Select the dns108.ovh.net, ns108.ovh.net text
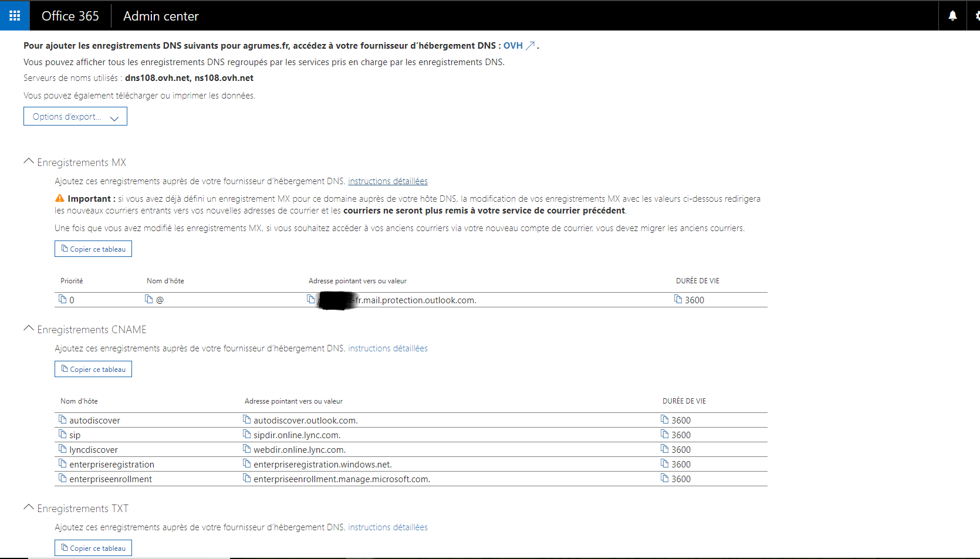980x559 pixels. coord(189,78)
